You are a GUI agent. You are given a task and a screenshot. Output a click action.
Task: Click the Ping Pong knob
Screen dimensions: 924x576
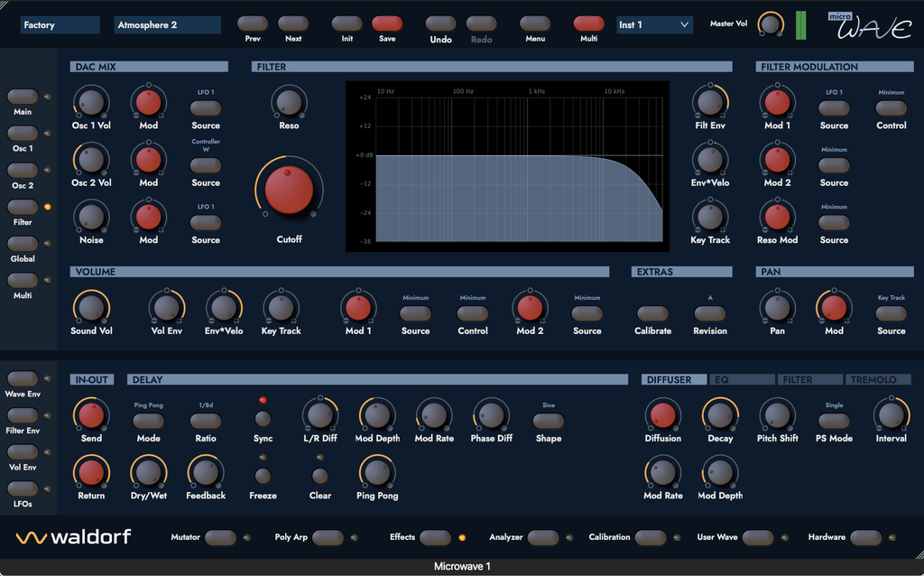tap(377, 471)
